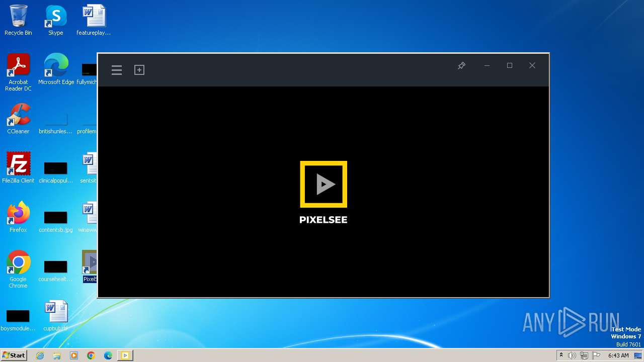Select the featureplay Word document
644x362 pixels.
94,20
